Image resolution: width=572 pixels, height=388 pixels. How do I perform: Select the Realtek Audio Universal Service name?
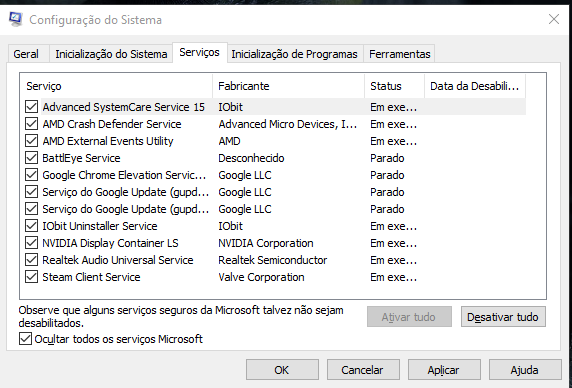pos(117,260)
